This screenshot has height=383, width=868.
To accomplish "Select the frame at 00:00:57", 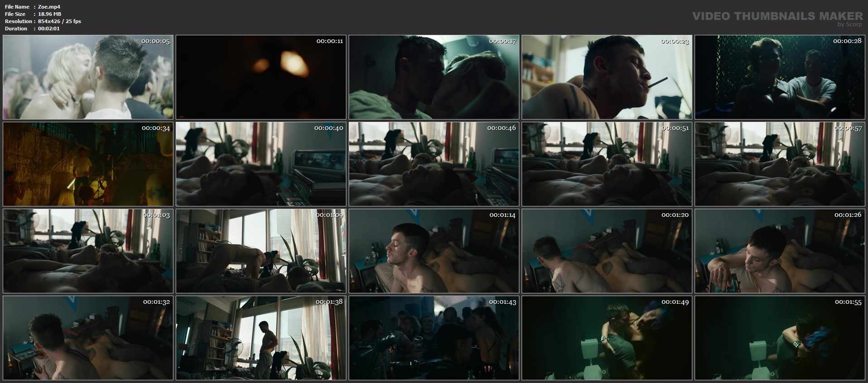I will pyautogui.click(x=780, y=164).
